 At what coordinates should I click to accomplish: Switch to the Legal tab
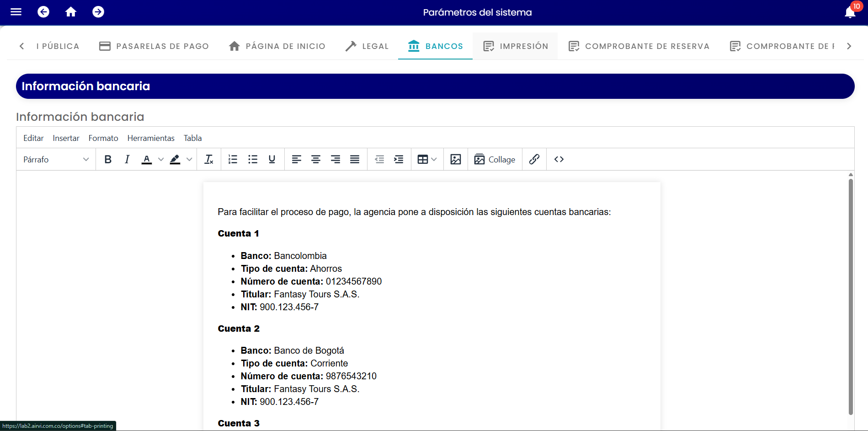[367, 46]
